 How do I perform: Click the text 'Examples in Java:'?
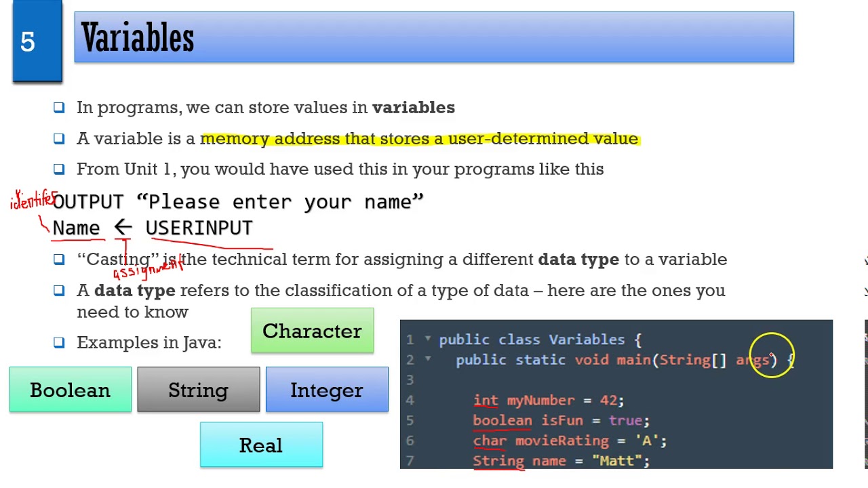pos(149,342)
